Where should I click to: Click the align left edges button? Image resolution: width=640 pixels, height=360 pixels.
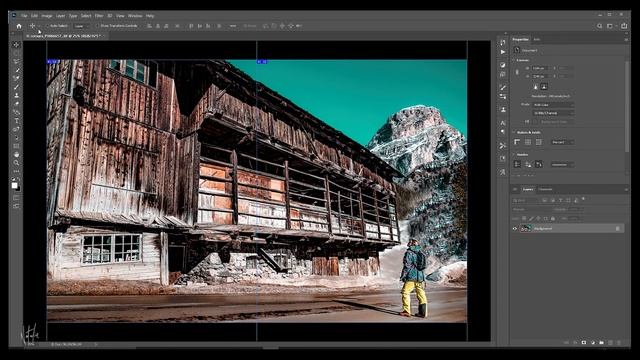coord(149,26)
